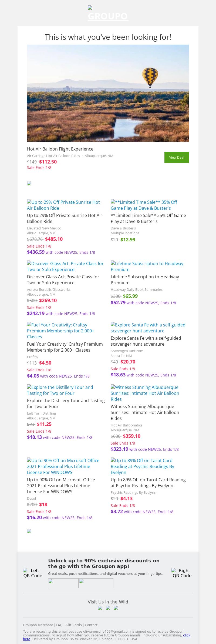Open the last social icon under Visit Us
The height and width of the screenshot is (644, 216).
click(x=116, y=608)
